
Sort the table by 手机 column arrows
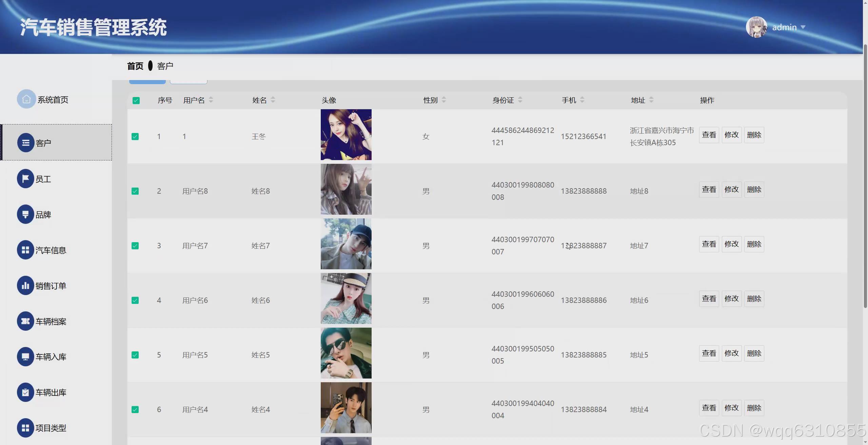coord(582,100)
